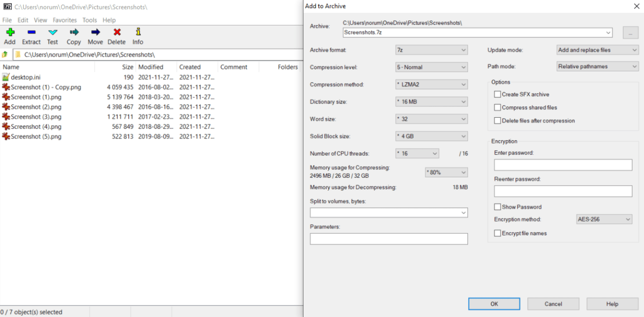Open the Favorites menu
Screen dimensions: 644x317
click(x=64, y=20)
